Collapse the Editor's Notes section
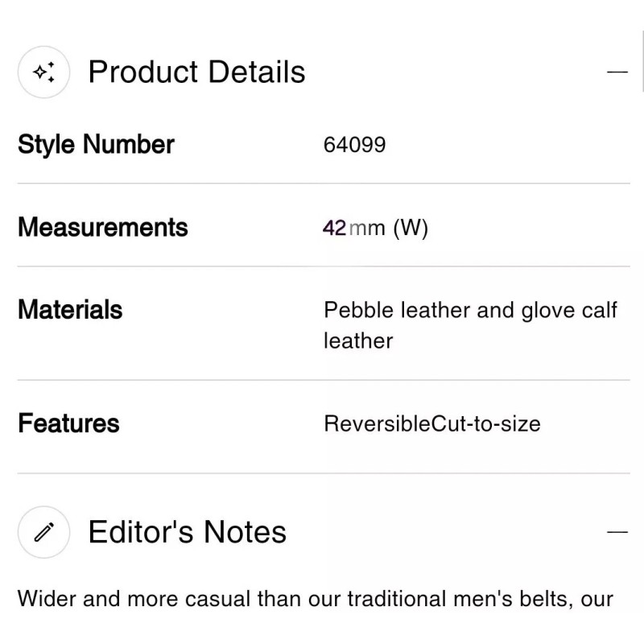 click(617, 532)
